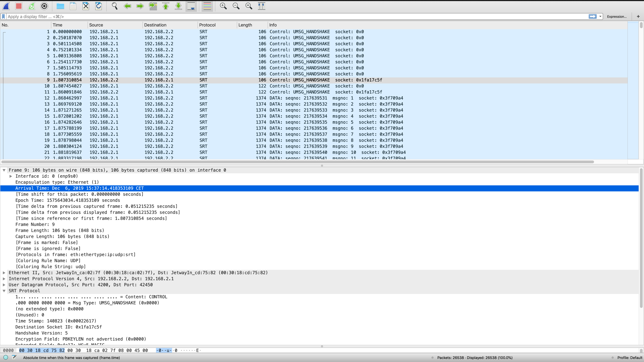
Task: Select the Epoch Time field
Action: [319, 200]
